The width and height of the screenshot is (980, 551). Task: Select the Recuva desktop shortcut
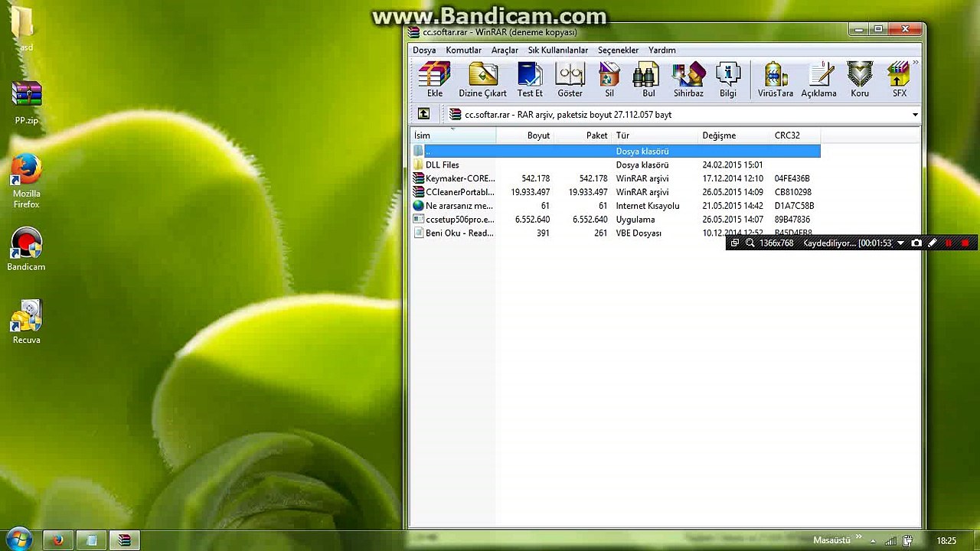click(26, 322)
